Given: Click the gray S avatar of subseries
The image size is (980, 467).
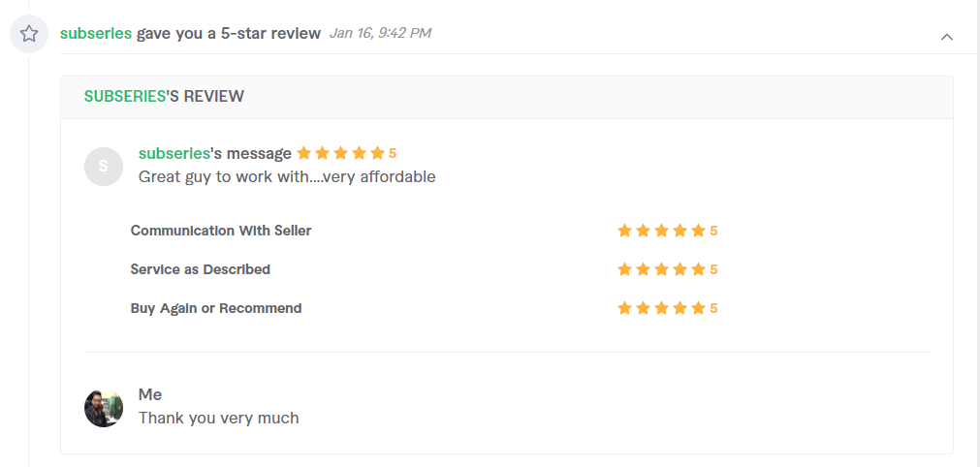Looking at the screenshot, I should (104, 166).
